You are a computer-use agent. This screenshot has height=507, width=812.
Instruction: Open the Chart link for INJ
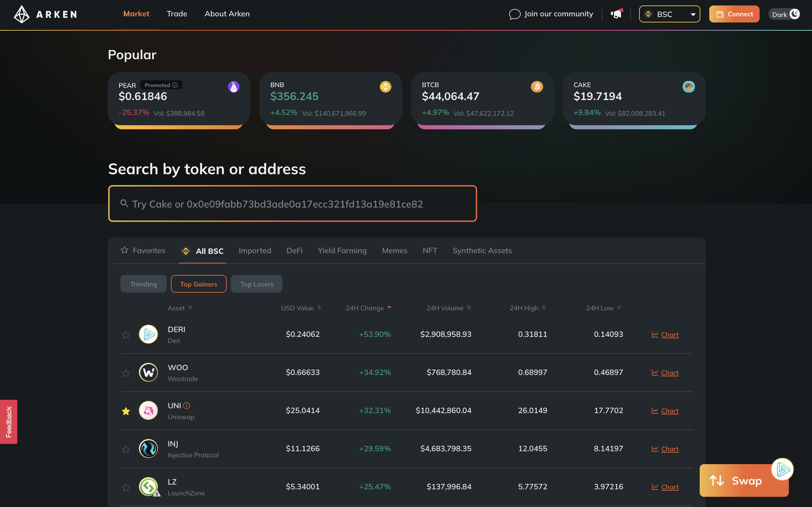point(669,449)
